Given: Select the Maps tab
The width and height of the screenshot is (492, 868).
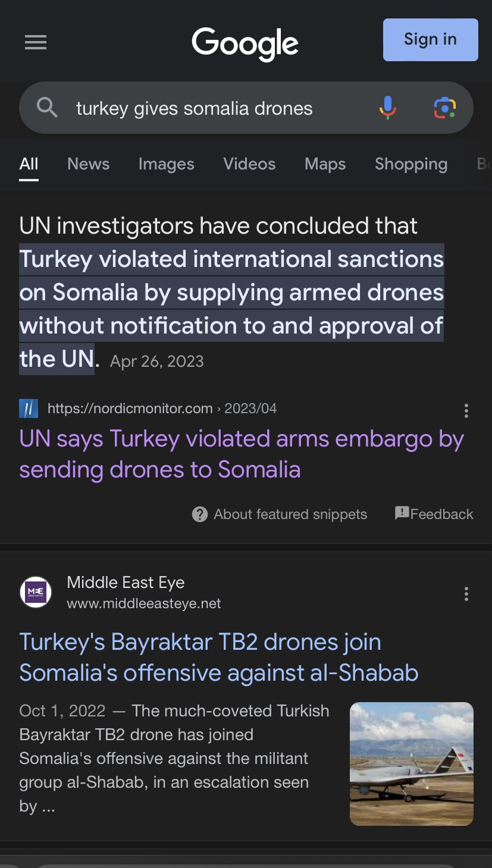Looking at the screenshot, I should 325,164.
